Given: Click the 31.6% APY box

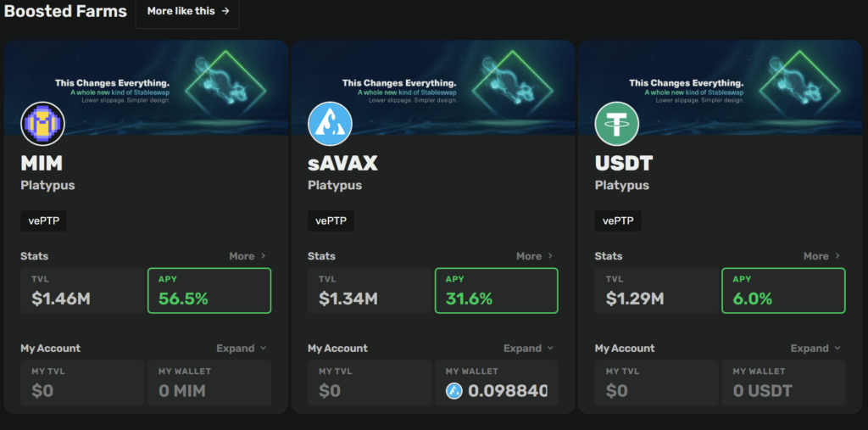Looking at the screenshot, I should coord(496,291).
